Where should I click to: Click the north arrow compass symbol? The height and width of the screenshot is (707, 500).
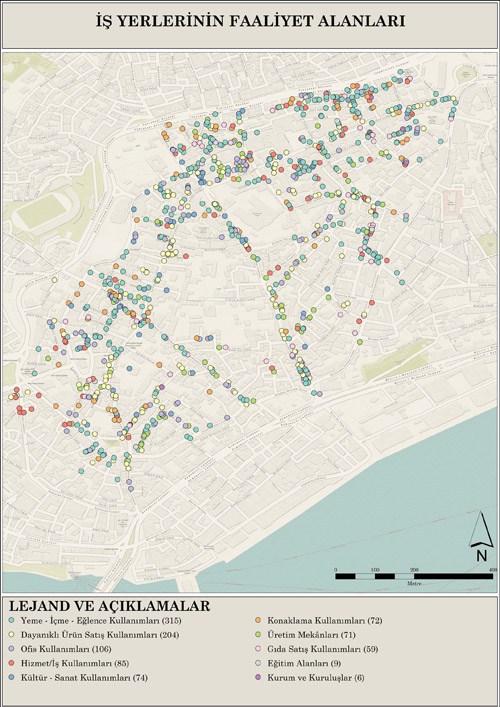point(482,536)
